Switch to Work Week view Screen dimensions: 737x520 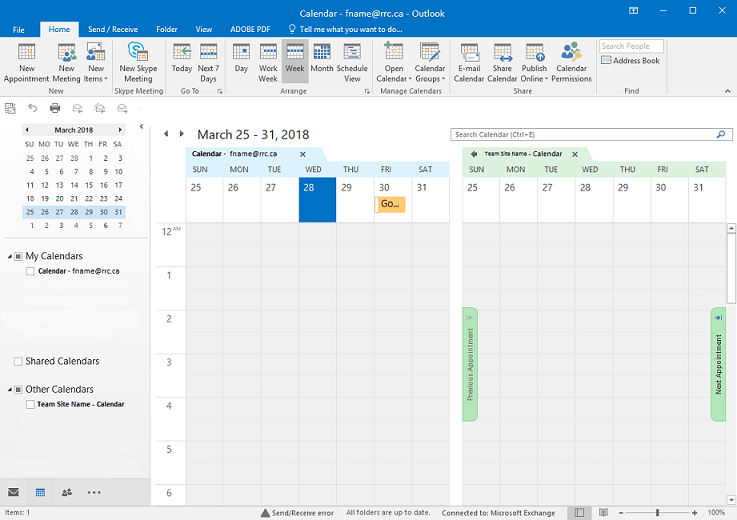[x=268, y=63]
